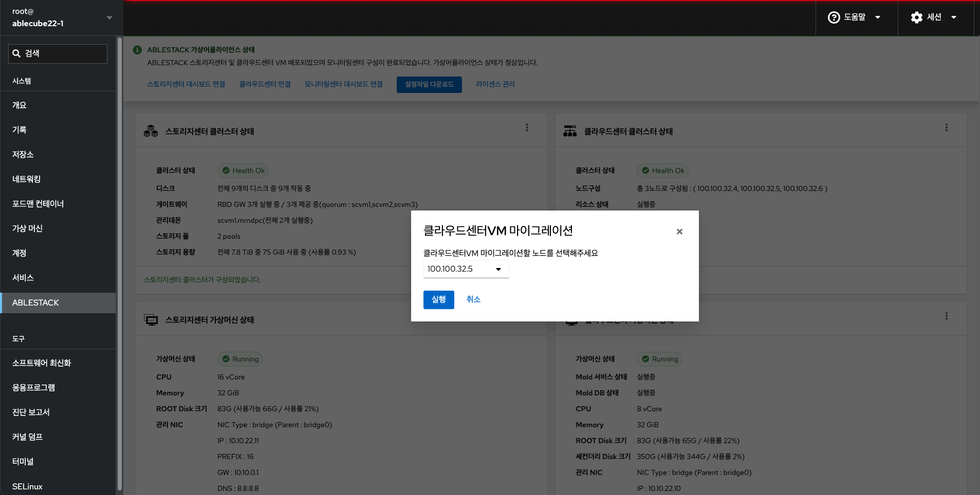The height and width of the screenshot is (495, 980).
Task: Click the 실행 button in the dialog
Action: pos(438,299)
